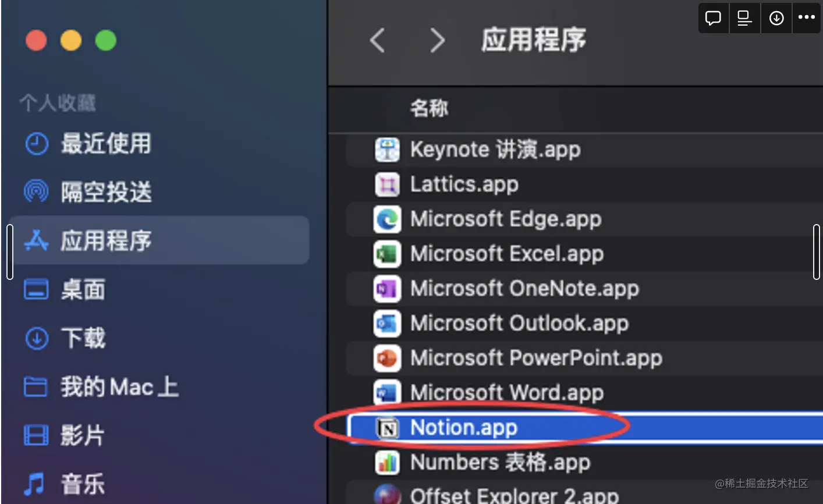823x504 pixels.
Task: Click the 隔空投送 AirDrop icon
Action: point(36,191)
